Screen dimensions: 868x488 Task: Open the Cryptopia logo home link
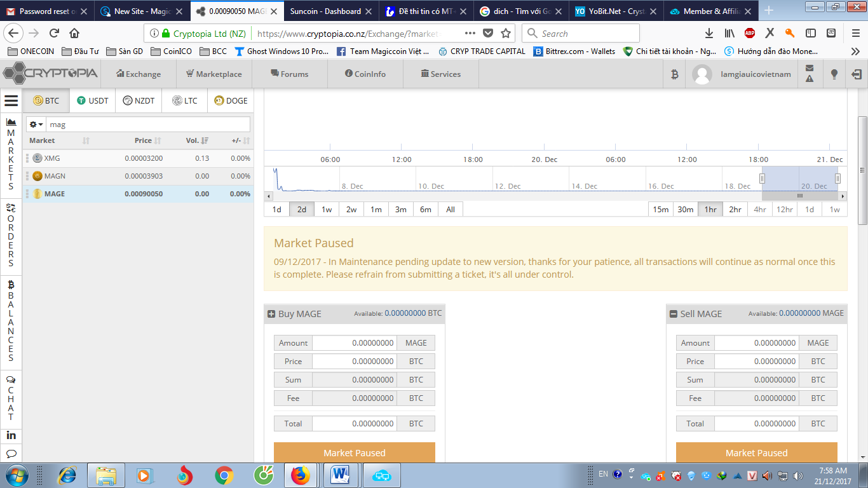point(50,74)
